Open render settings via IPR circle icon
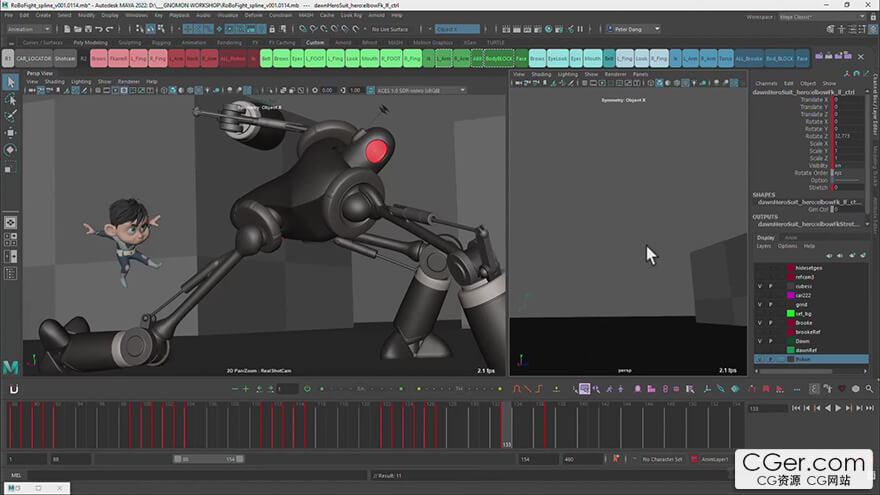 point(549,29)
